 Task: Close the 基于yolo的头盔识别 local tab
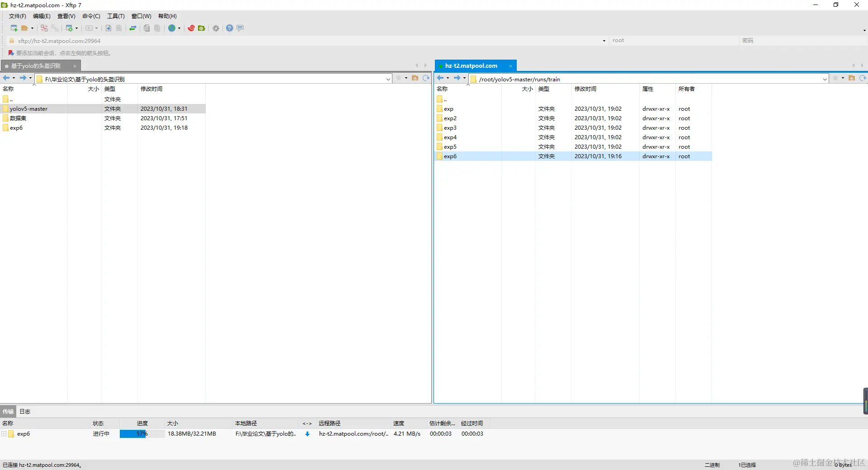(75, 66)
